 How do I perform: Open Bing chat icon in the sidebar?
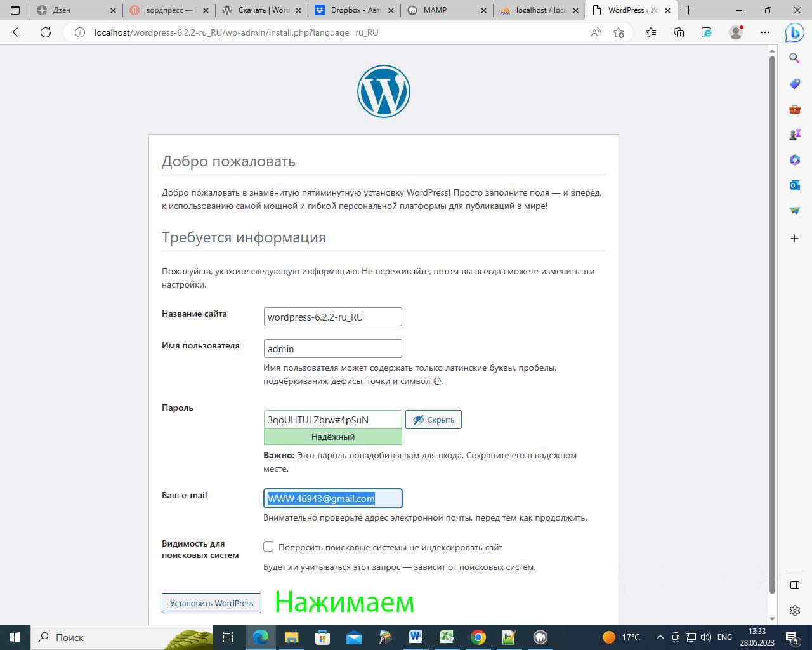click(794, 32)
